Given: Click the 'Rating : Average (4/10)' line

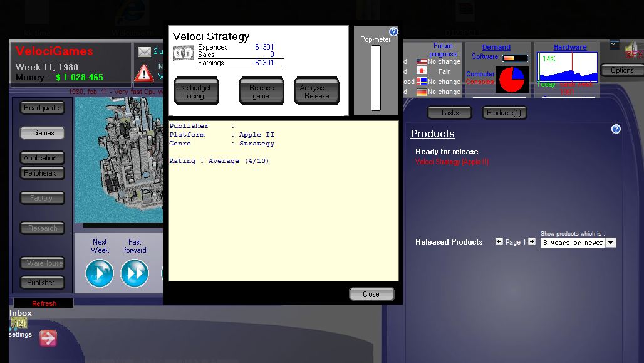Looking at the screenshot, I should point(219,161).
